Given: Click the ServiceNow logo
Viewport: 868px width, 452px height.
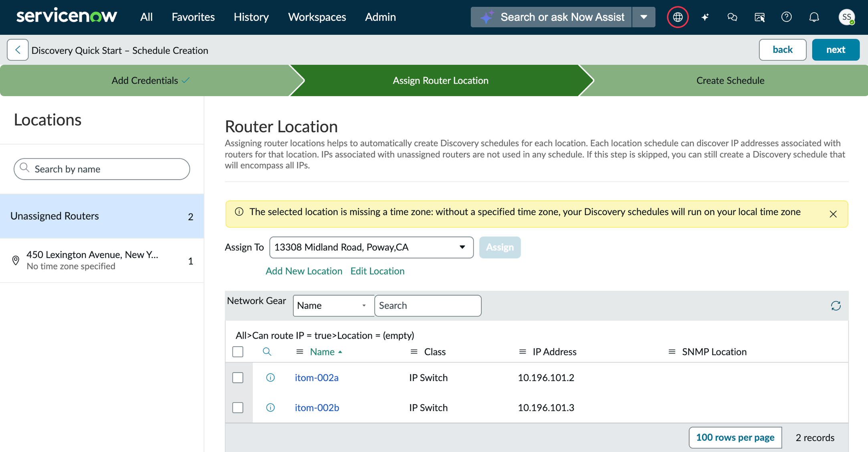Looking at the screenshot, I should [67, 16].
